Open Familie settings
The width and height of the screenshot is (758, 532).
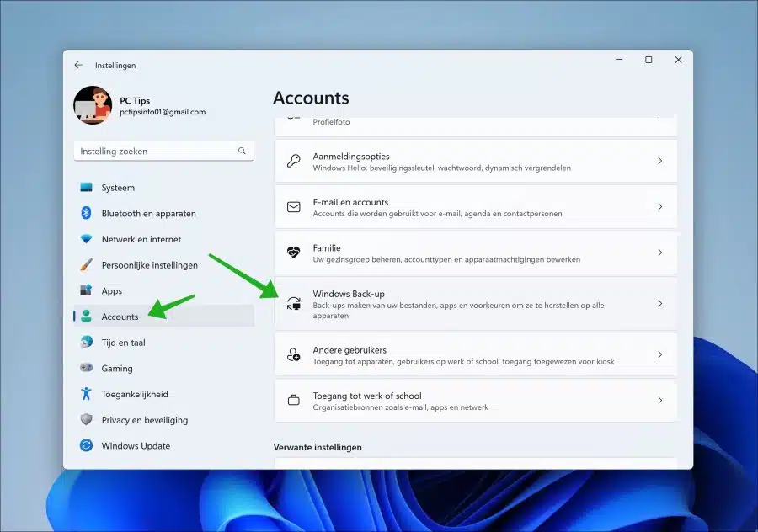pos(476,253)
